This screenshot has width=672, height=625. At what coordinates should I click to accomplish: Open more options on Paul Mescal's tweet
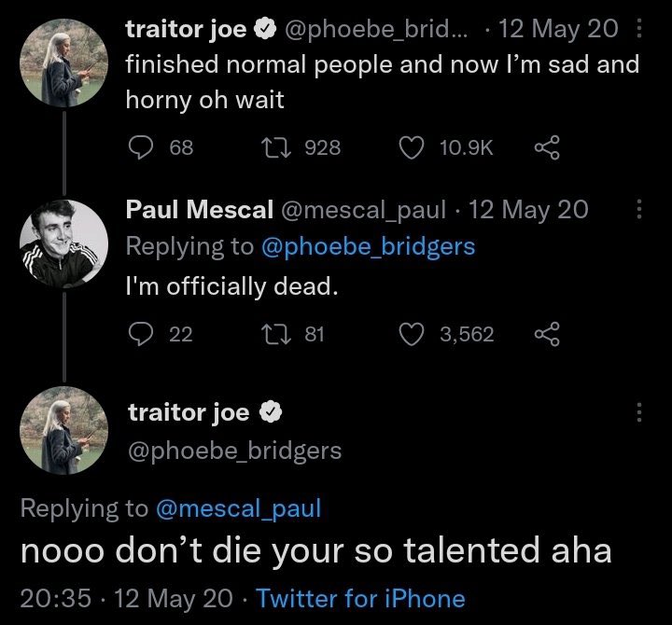pyautogui.click(x=638, y=209)
